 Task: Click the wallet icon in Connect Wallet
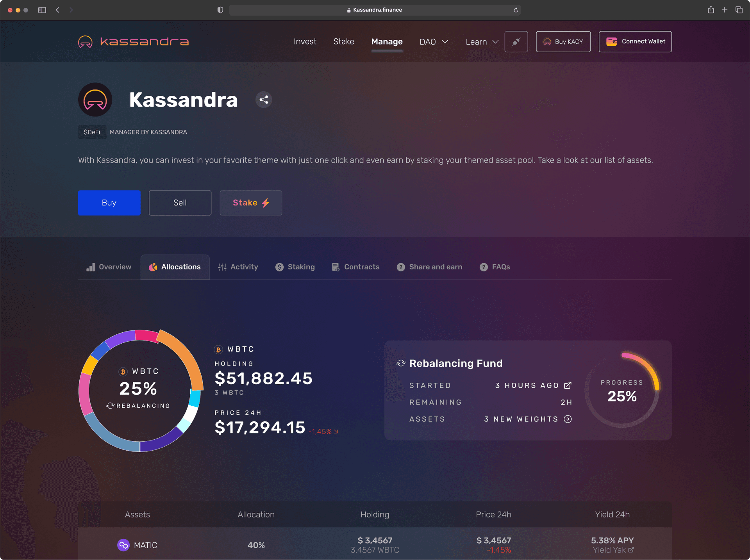611,41
